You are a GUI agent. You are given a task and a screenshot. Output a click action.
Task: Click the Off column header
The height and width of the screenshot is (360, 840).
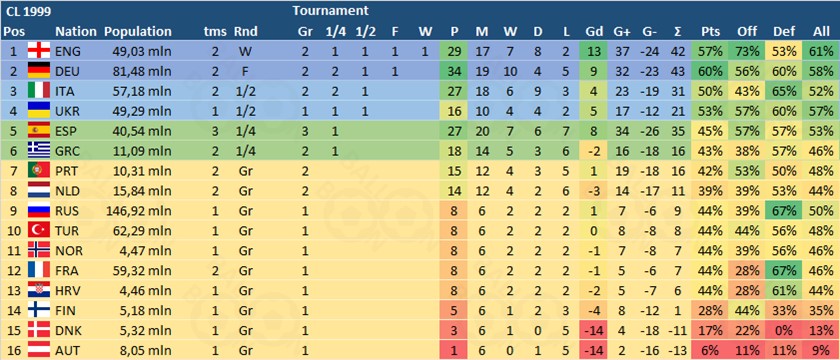(747, 32)
